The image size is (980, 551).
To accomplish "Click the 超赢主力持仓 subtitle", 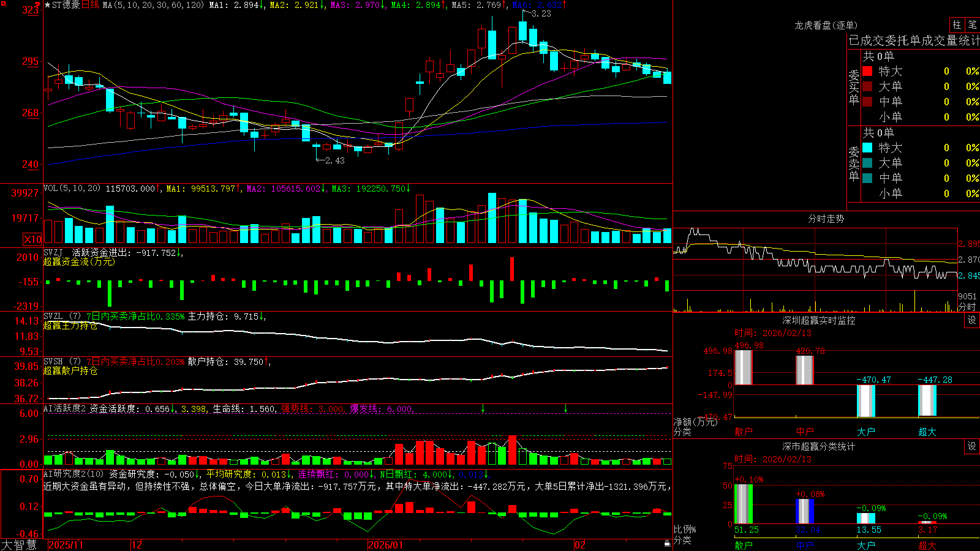I will [x=70, y=326].
